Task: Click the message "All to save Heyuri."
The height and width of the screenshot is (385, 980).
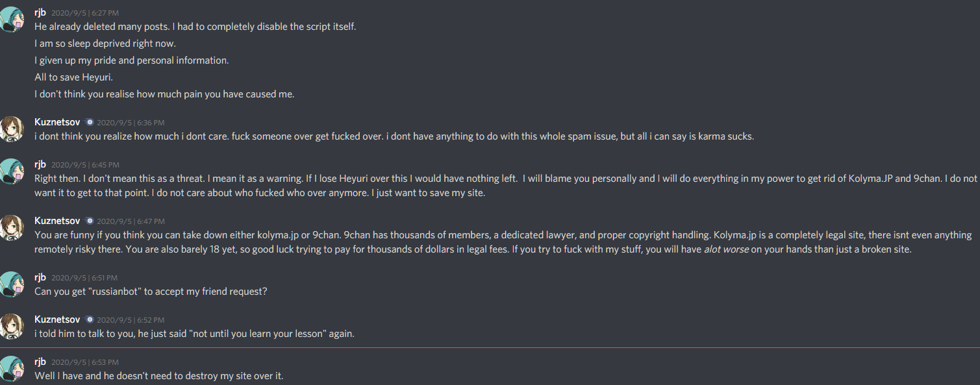Action: pyautogui.click(x=73, y=77)
